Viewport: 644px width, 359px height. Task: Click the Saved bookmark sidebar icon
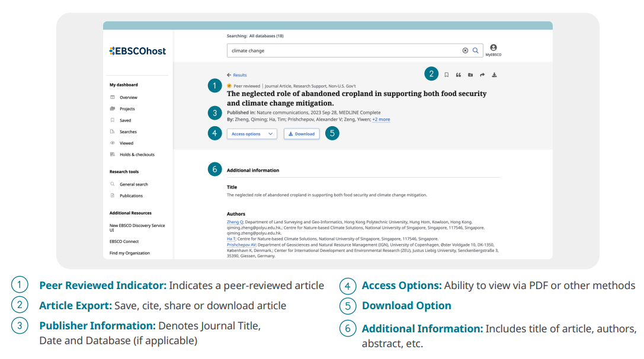click(x=113, y=120)
